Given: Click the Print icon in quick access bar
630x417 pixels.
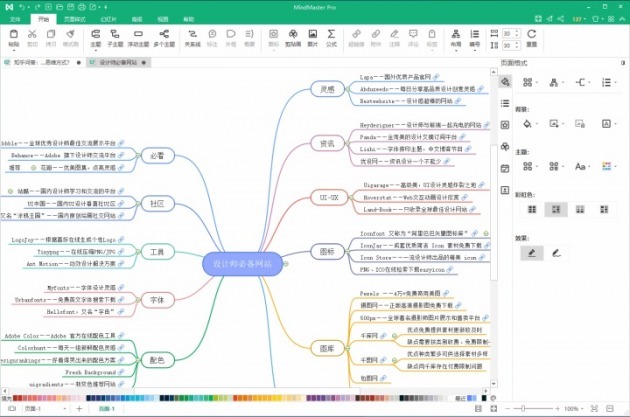Looking at the screenshot, I should pos(82,7).
